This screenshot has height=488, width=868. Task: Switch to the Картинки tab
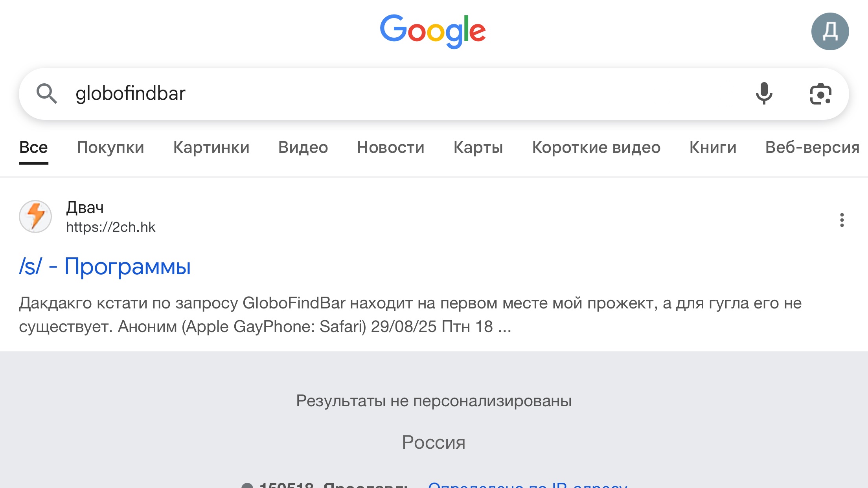(x=211, y=147)
